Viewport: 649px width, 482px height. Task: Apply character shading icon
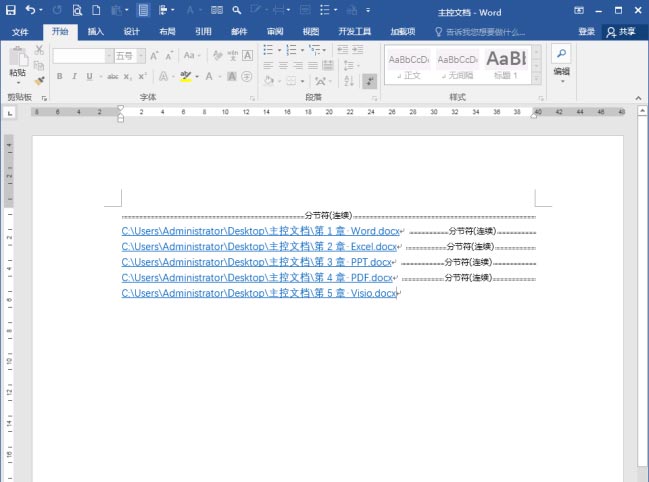point(232,76)
